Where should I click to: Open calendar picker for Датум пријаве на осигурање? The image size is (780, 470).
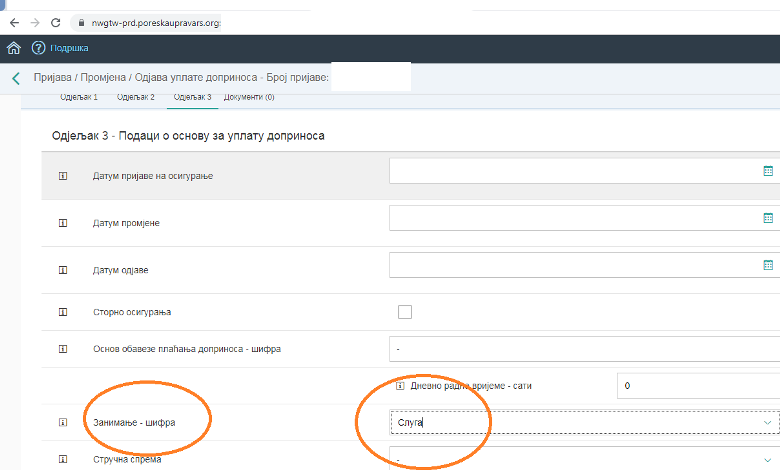point(768,171)
